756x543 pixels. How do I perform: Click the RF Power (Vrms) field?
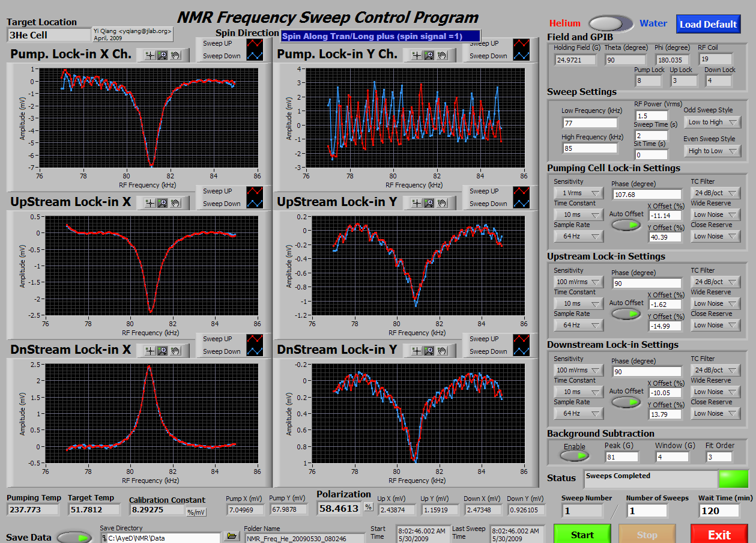pyautogui.click(x=651, y=115)
